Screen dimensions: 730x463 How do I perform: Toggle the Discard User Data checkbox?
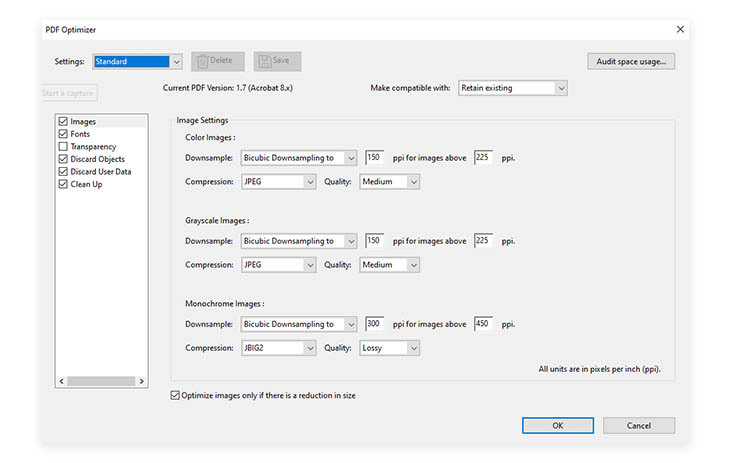click(64, 172)
